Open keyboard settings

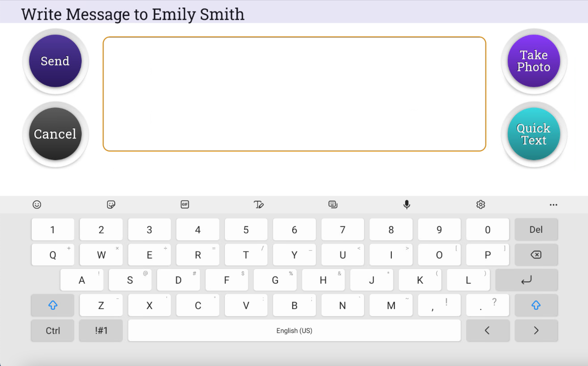click(x=481, y=205)
